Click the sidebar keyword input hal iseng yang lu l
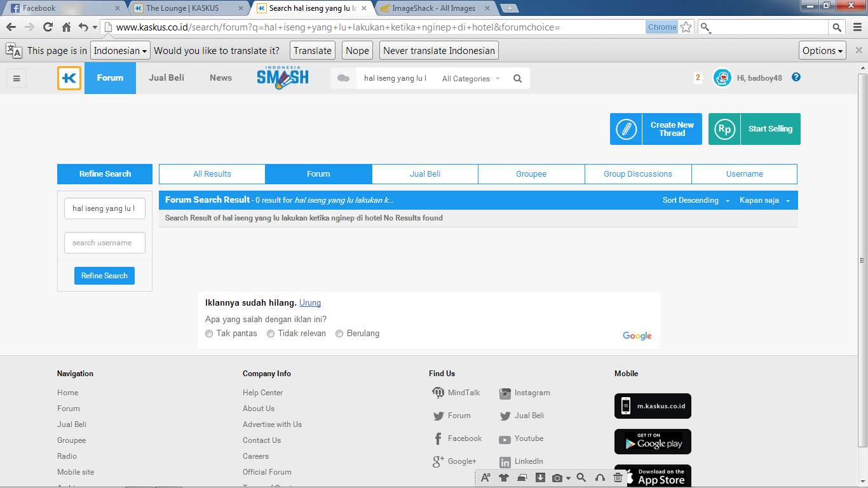The image size is (868, 488). pos(105,208)
